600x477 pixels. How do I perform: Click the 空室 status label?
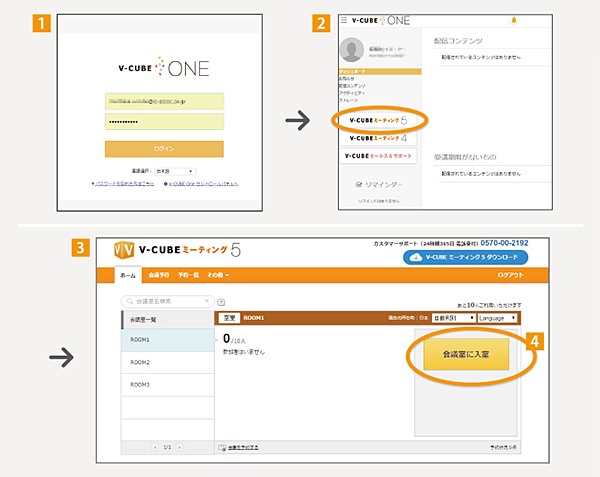[x=229, y=318]
